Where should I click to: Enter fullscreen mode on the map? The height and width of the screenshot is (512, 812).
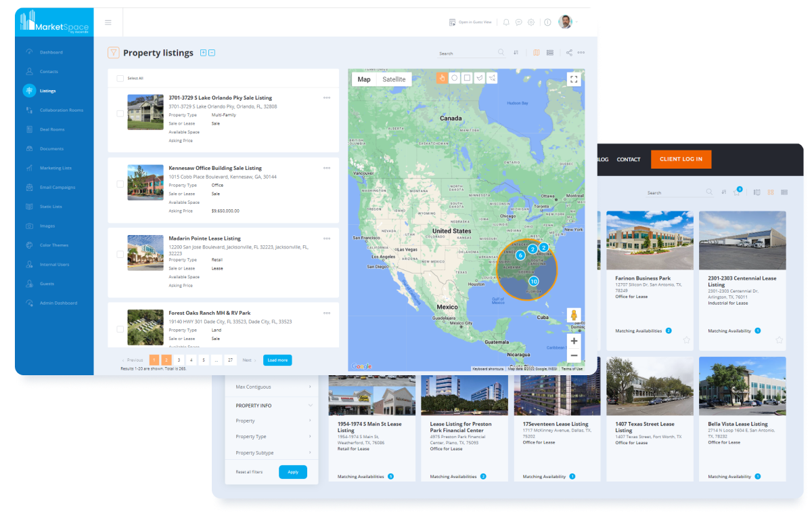(573, 79)
